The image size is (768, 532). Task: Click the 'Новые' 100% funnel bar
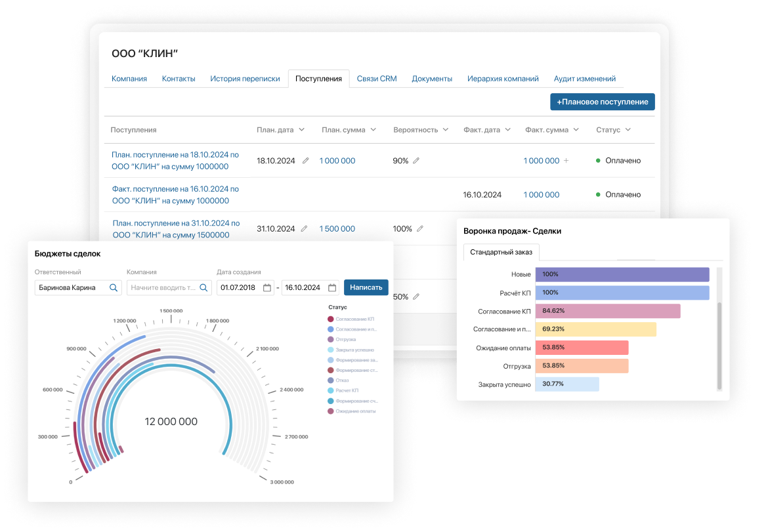tap(622, 274)
